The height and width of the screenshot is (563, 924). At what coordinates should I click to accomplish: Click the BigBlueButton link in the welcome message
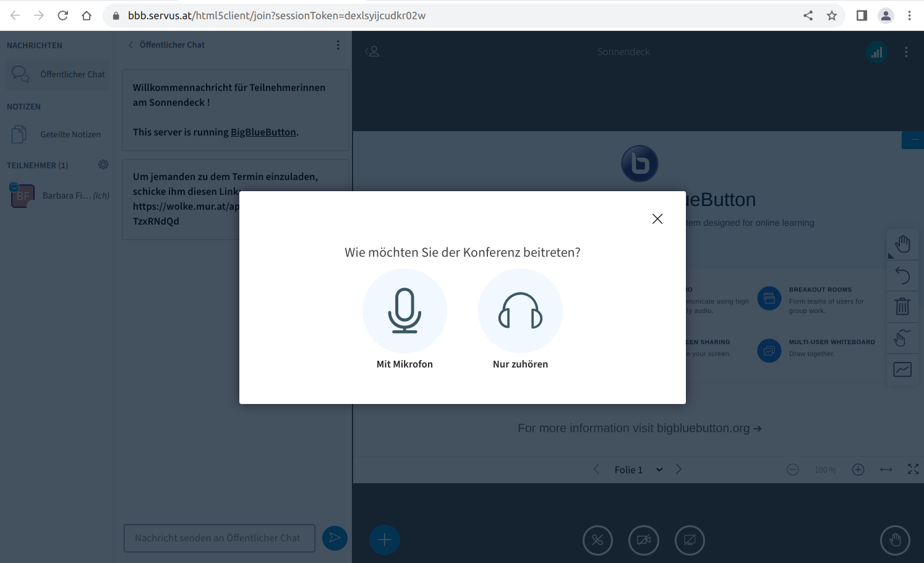(x=263, y=132)
